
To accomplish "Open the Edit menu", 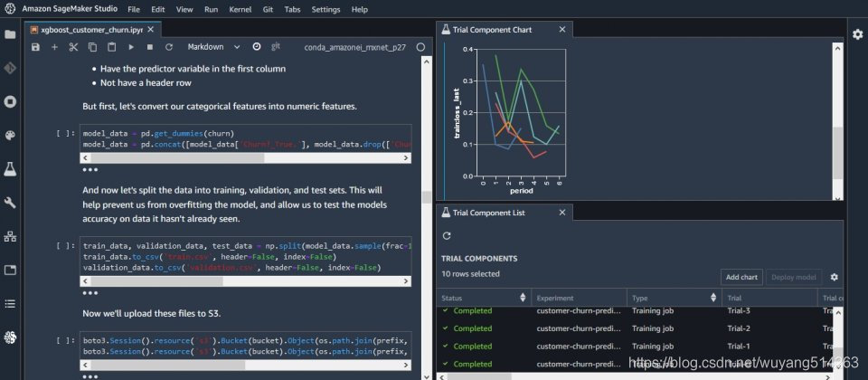I will [x=157, y=9].
